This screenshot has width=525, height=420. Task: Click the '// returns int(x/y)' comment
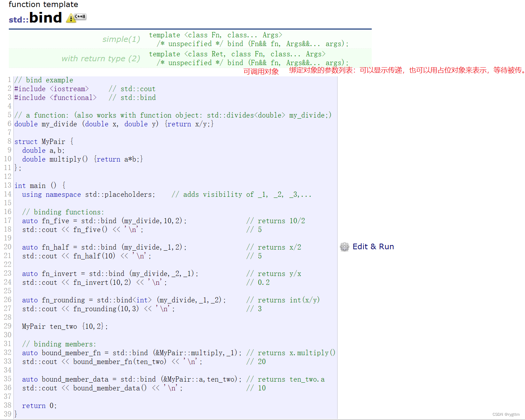283,300
